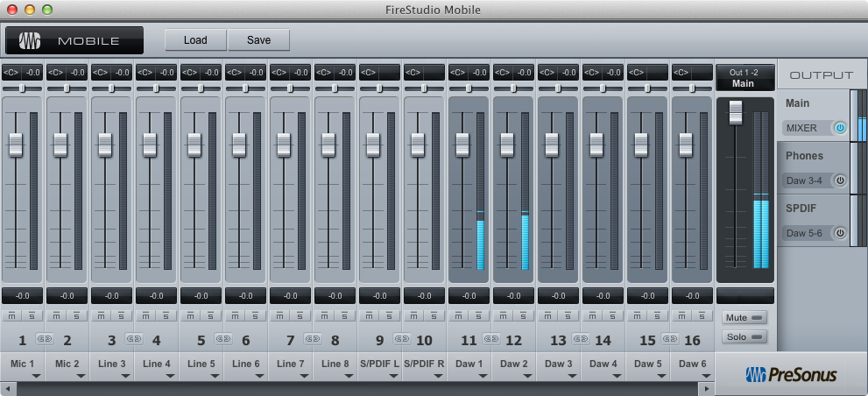
Task: Link channels 1 and 2 as stereo pair
Action: [45, 338]
